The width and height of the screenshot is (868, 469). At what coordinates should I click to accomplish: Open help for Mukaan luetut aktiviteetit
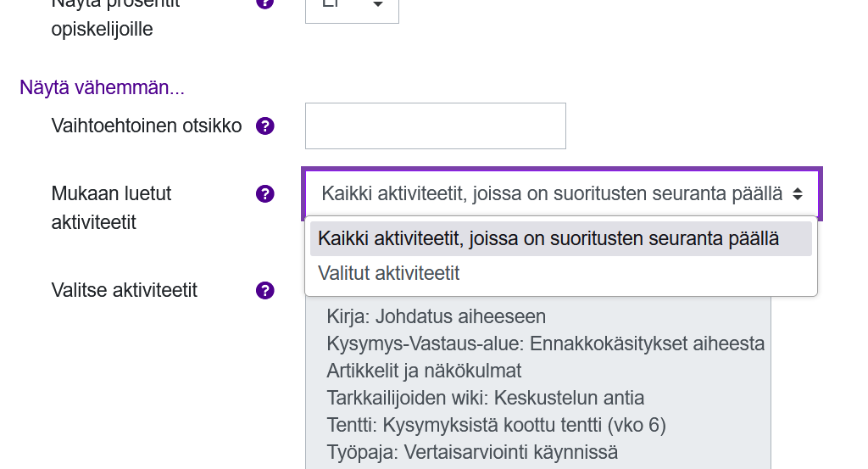point(265,194)
